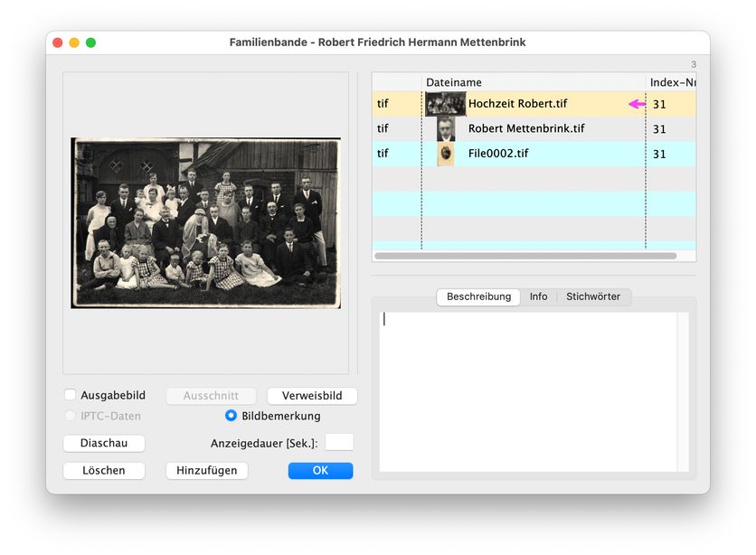Select the Bildbemerkung radio button

coord(232,416)
